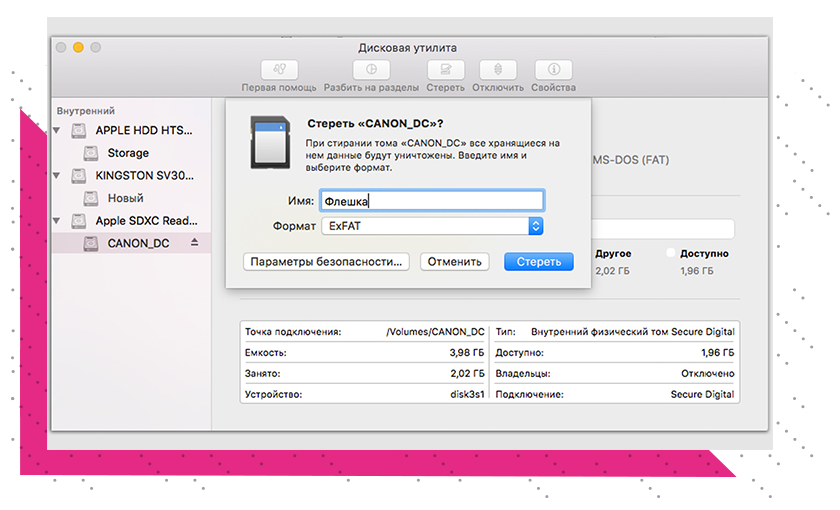The height and width of the screenshot is (510, 840).
Task: Click the 3,98 ГБ capacity value
Action: 467,352
